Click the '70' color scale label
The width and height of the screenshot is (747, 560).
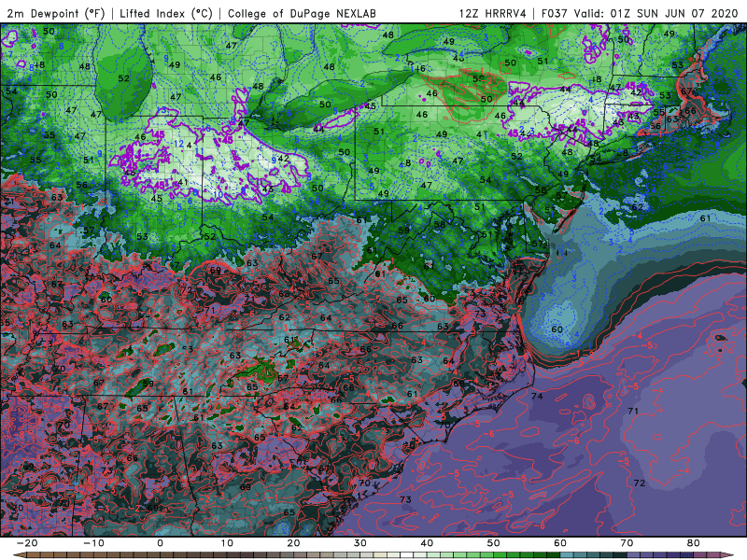(627, 543)
